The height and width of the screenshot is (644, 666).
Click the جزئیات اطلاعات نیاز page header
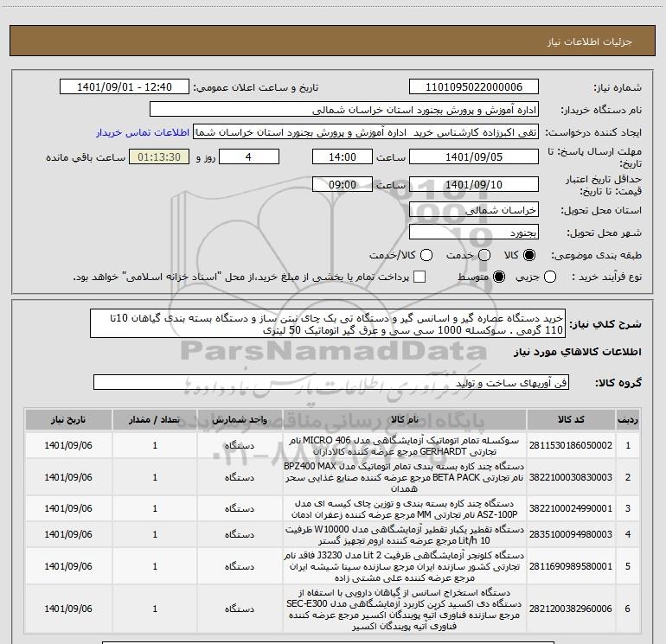point(590,41)
